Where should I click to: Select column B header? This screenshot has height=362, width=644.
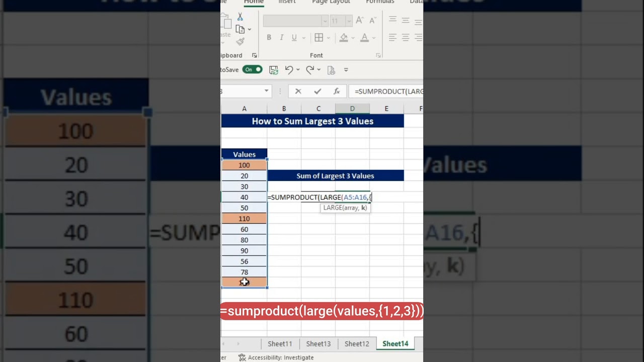tap(284, 109)
